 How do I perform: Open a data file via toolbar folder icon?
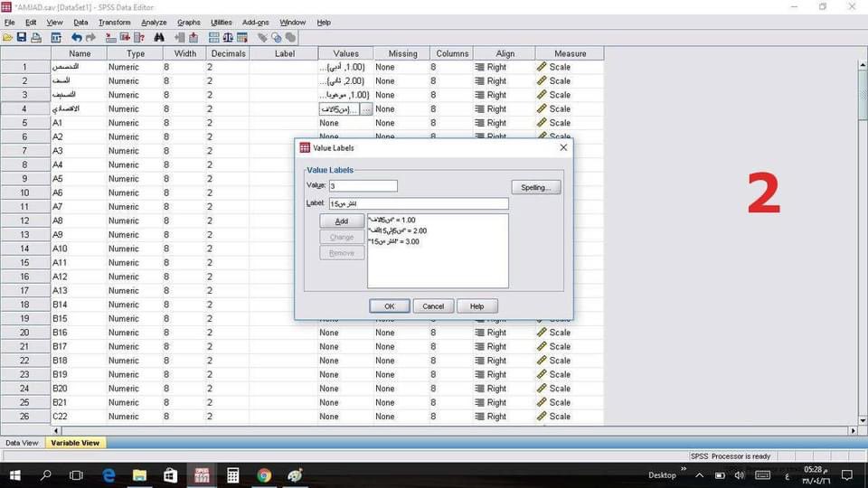[8, 38]
